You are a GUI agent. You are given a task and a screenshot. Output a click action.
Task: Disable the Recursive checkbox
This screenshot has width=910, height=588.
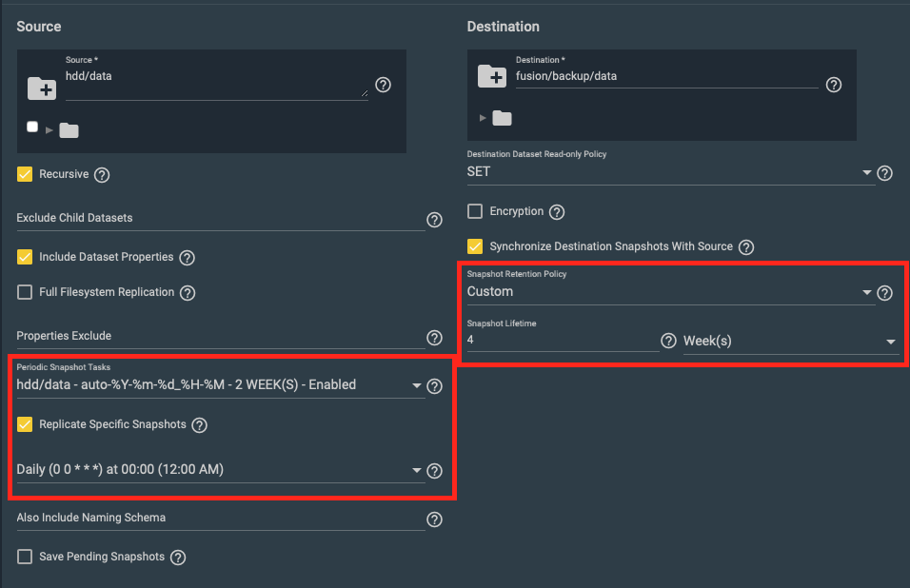pyautogui.click(x=25, y=174)
